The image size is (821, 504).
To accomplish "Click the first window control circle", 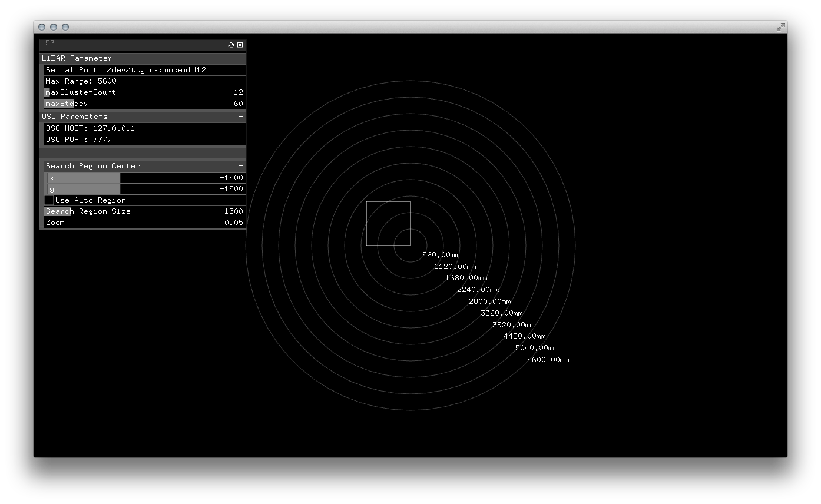I will tap(42, 27).
